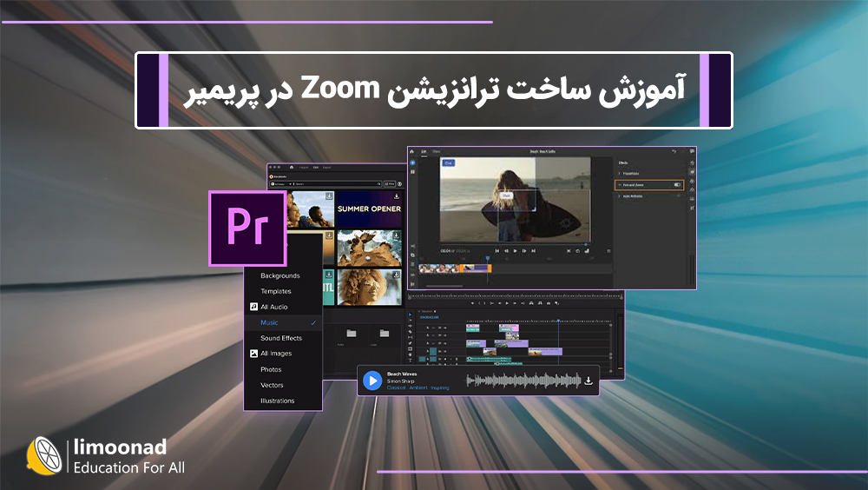Select Vectors in the category menu
868x490 pixels.
pyautogui.click(x=272, y=385)
